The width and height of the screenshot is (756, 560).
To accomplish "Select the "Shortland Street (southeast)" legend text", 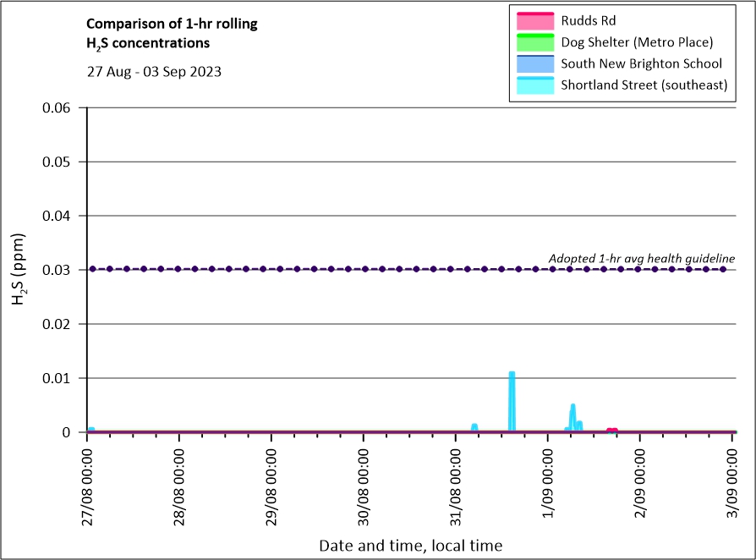I will coord(644,85).
